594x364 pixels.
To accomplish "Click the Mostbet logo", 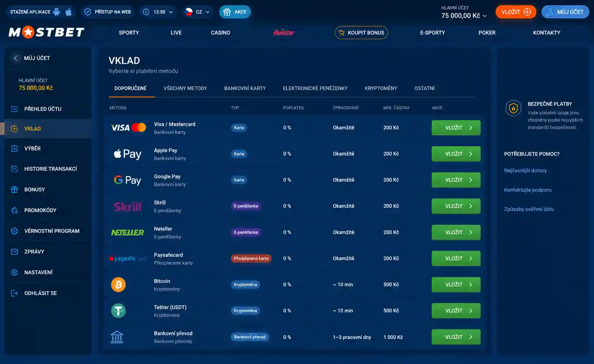I will coord(46,33).
